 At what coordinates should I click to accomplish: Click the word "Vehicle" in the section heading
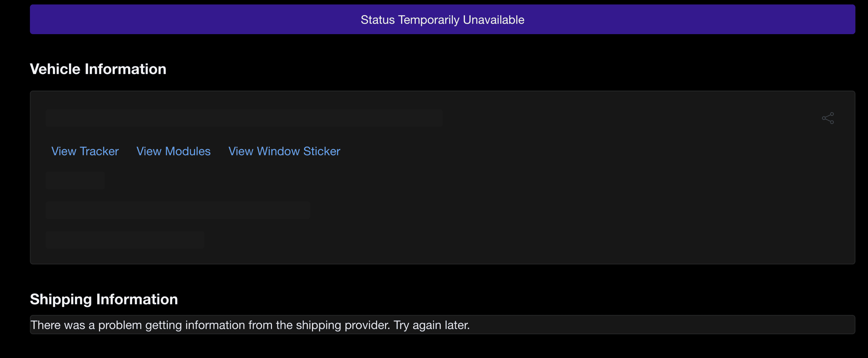[x=55, y=69]
